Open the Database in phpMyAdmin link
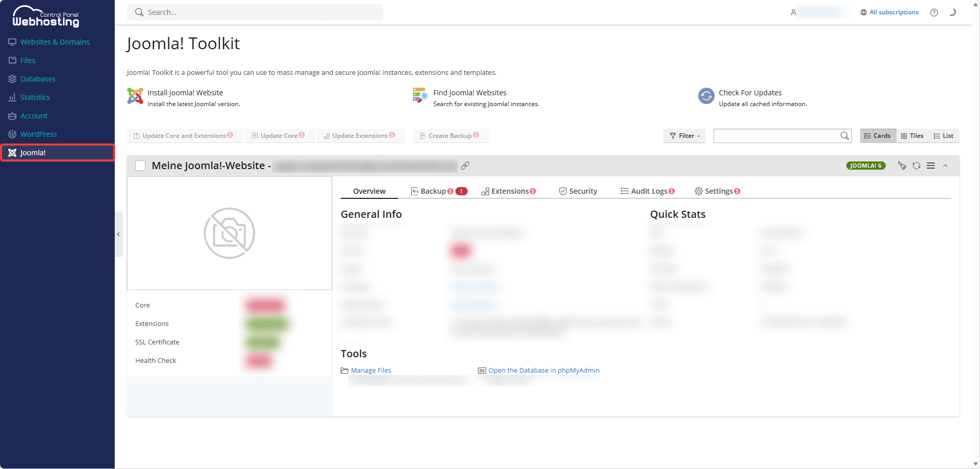The width and height of the screenshot is (980, 469). point(544,370)
